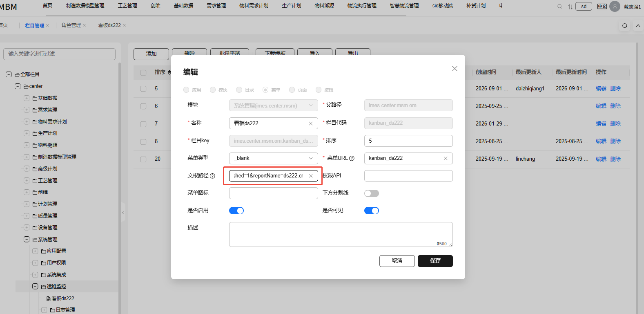Image resolution: width=644 pixels, height=314 pixels.
Task: Toggle the 是否启用 switch
Action: 236,211
